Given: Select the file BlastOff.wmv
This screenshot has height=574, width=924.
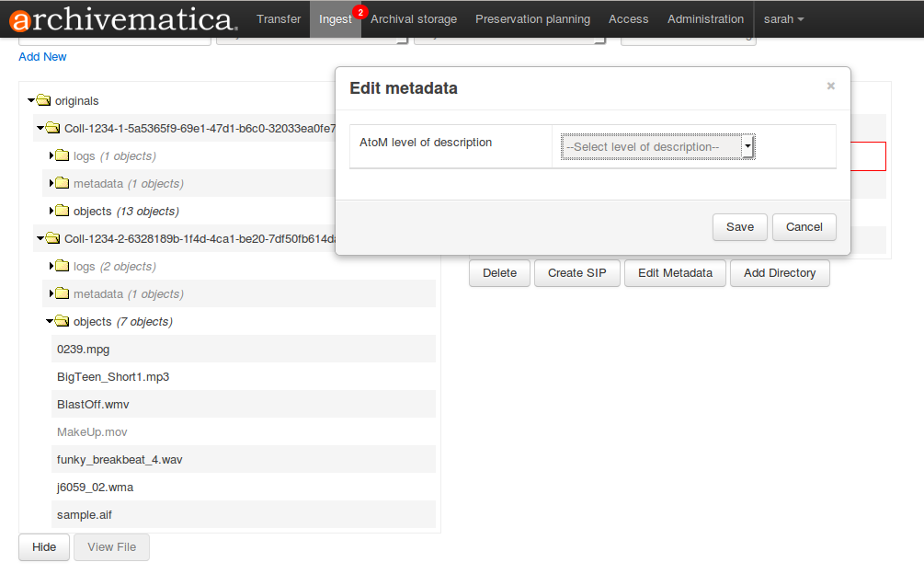Looking at the screenshot, I should (86, 404).
